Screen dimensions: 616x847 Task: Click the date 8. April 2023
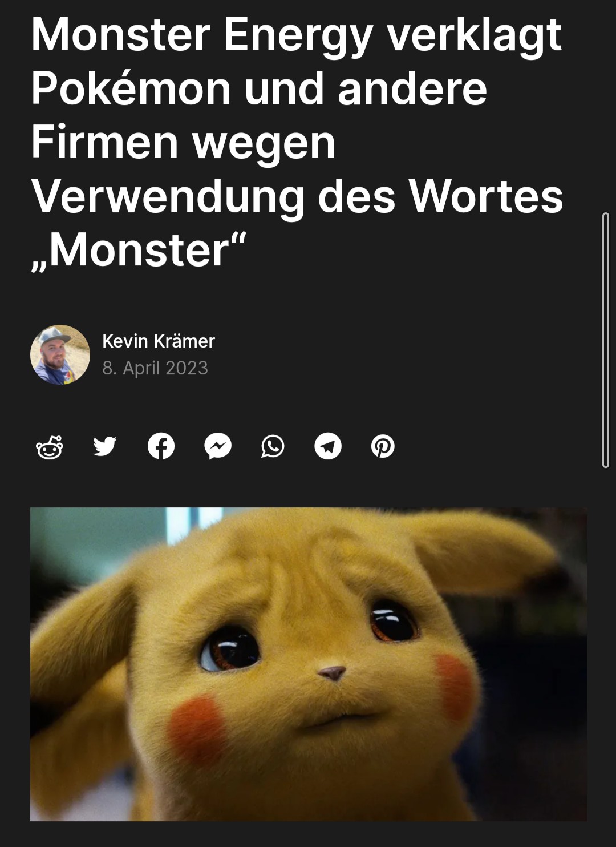(x=155, y=368)
